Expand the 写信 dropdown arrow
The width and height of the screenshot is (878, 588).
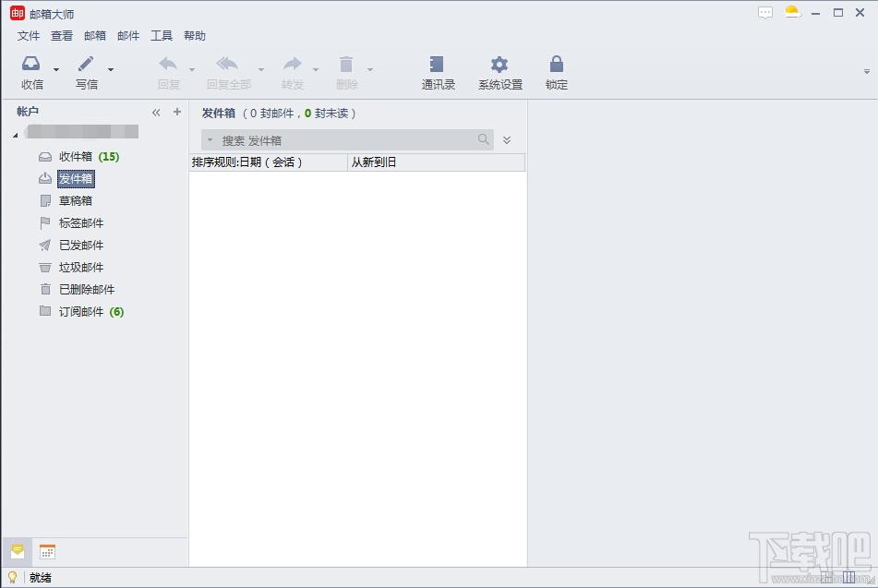110,69
